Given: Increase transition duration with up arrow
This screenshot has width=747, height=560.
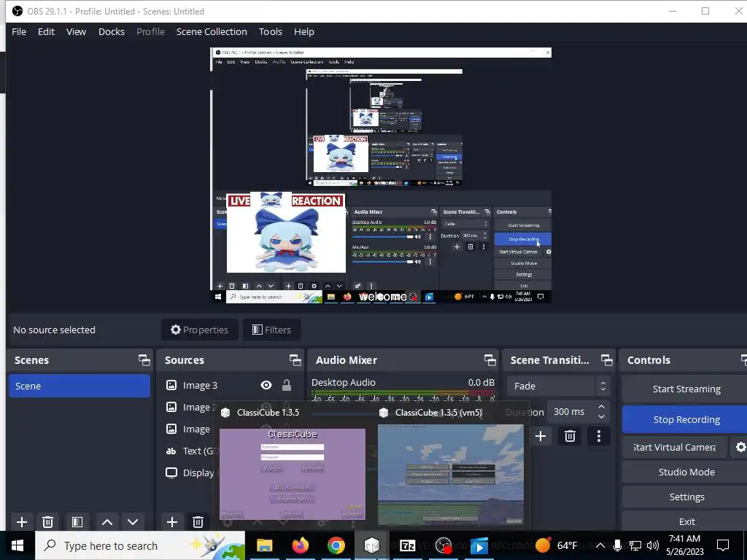Looking at the screenshot, I should click(x=601, y=407).
